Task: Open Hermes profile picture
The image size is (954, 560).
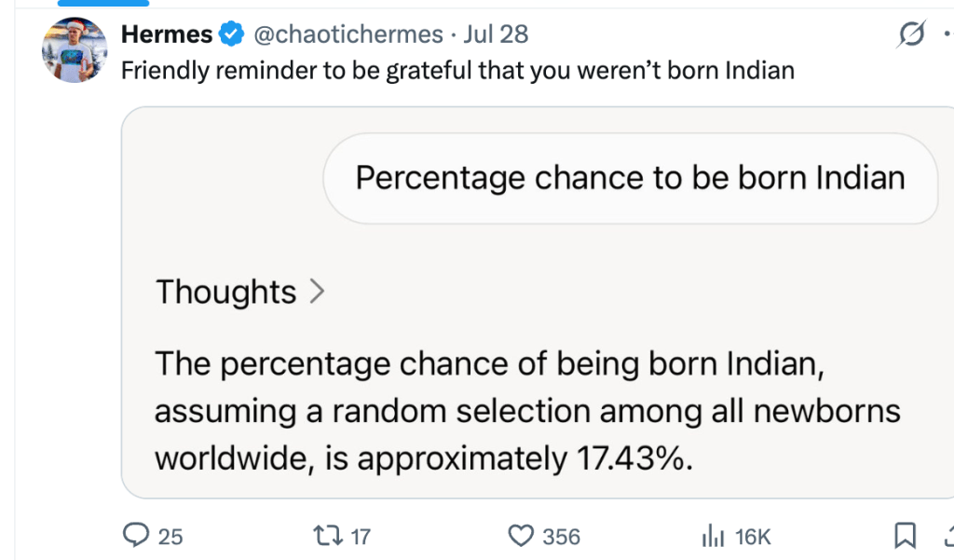Action: (x=75, y=49)
